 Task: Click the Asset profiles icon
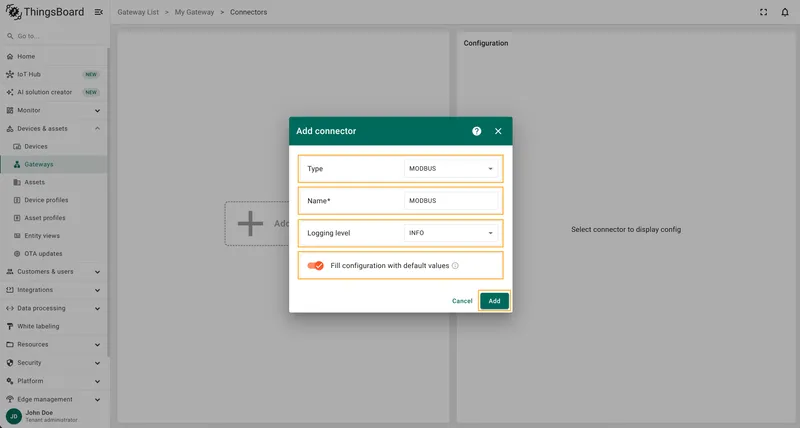(x=17, y=218)
